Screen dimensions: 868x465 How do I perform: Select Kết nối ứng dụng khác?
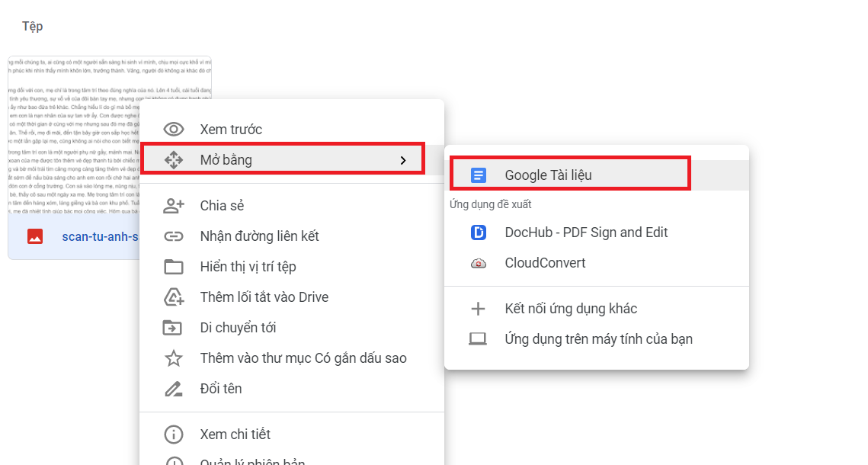[597, 309]
